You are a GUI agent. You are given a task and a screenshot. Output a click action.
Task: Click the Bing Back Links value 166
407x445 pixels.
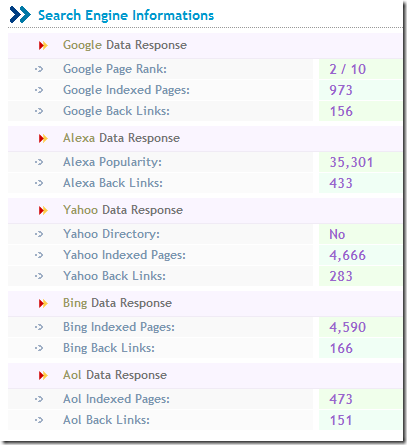click(341, 348)
